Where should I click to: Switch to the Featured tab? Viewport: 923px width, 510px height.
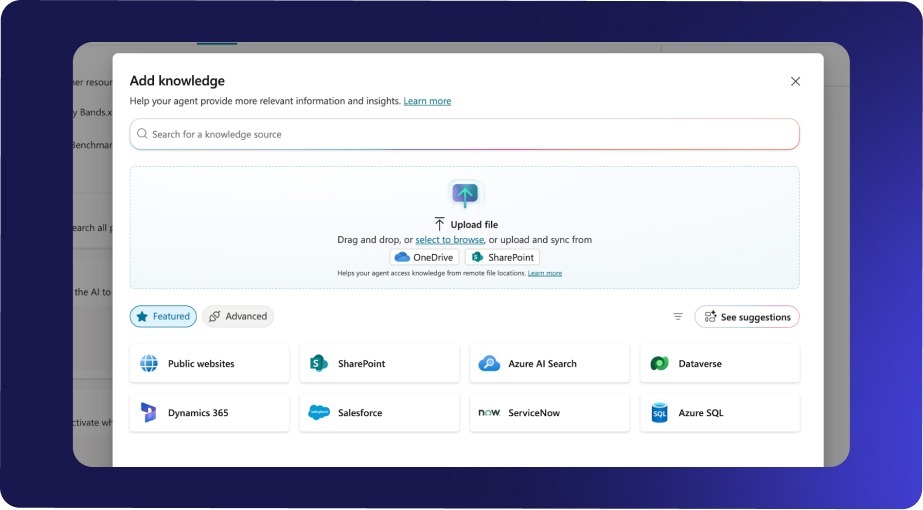163,317
